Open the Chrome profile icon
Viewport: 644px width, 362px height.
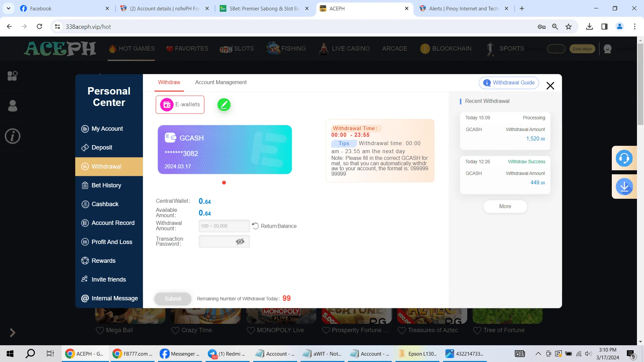click(620, 26)
